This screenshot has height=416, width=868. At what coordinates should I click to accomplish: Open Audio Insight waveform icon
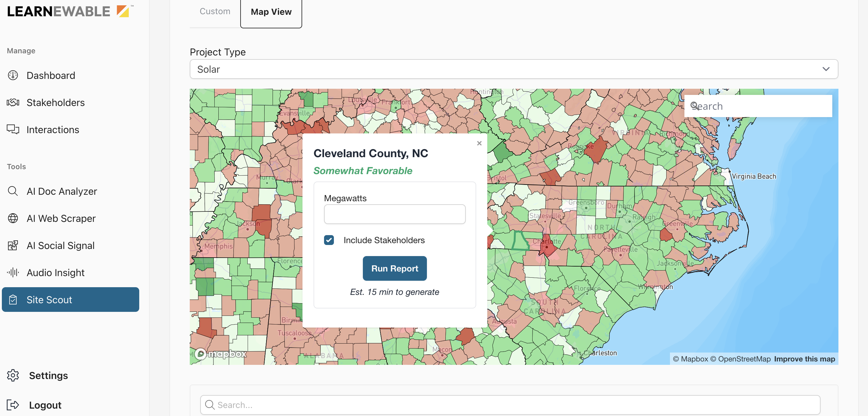click(x=13, y=272)
